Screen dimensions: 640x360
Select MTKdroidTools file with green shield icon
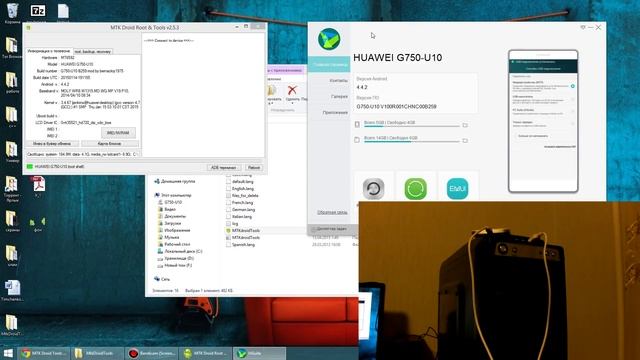pyautogui.click(x=243, y=231)
